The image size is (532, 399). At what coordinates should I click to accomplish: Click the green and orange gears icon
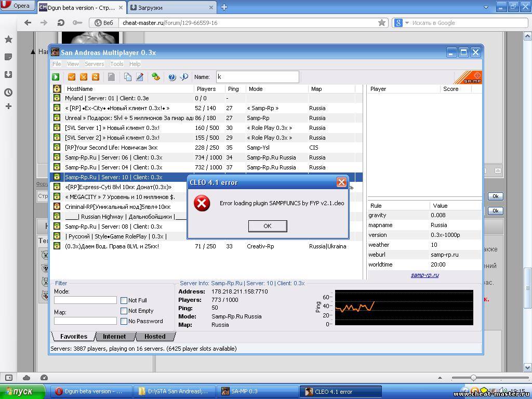[x=156, y=77]
